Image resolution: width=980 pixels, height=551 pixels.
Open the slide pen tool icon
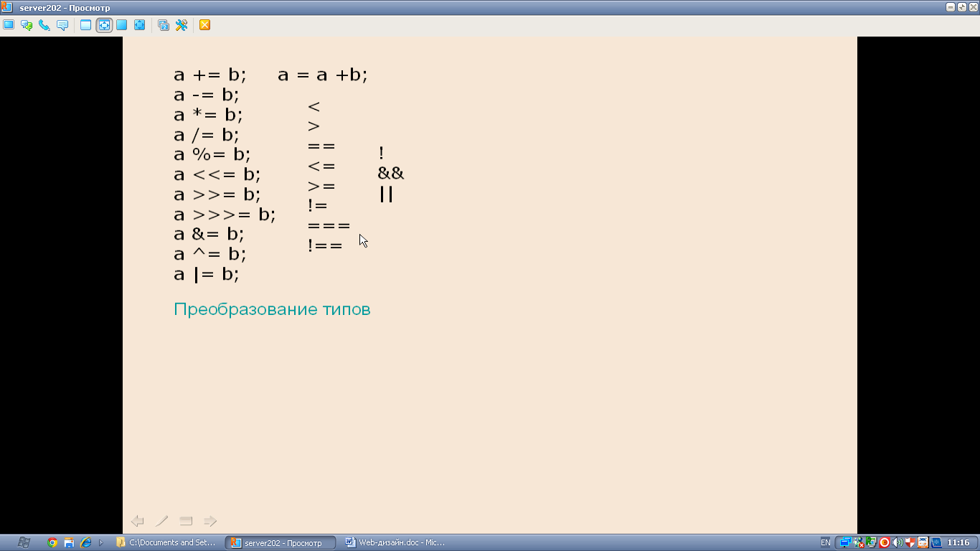pos(162,521)
